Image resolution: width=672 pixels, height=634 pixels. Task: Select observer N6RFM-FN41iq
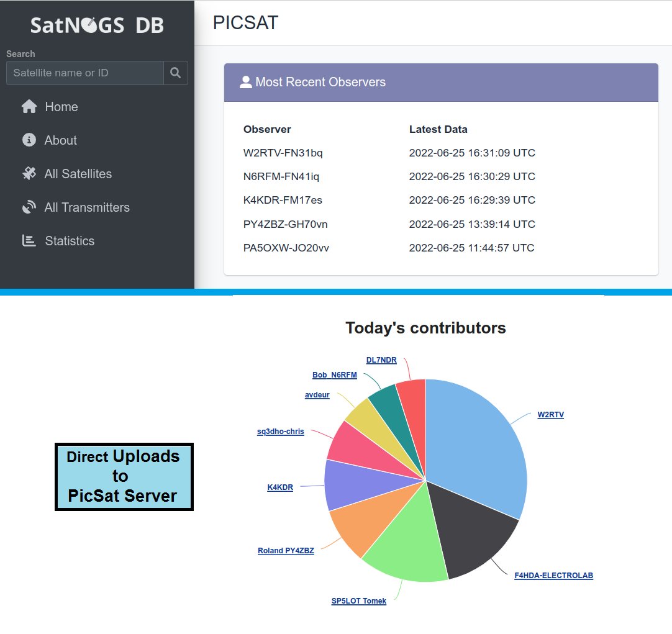(x=281, y=176)
